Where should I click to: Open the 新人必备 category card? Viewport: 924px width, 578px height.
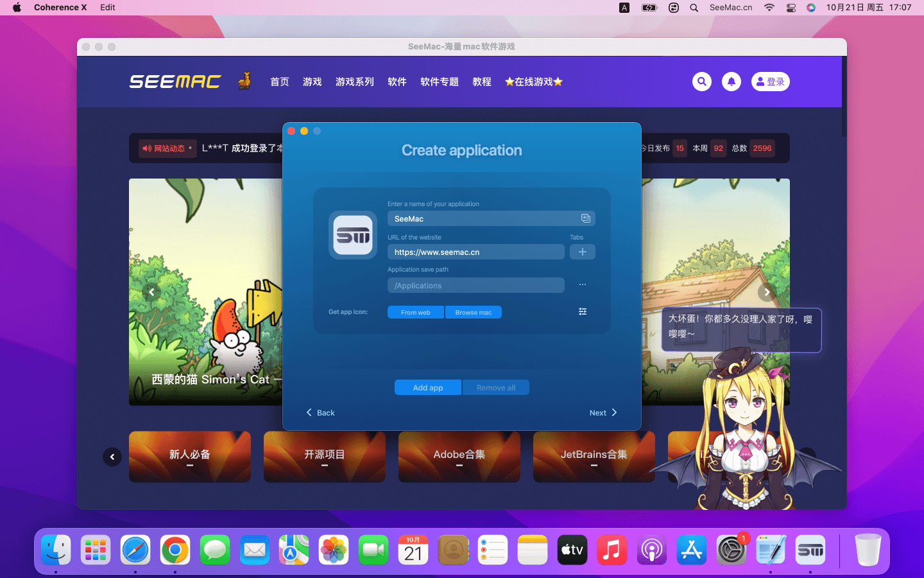tap(190, 457)
